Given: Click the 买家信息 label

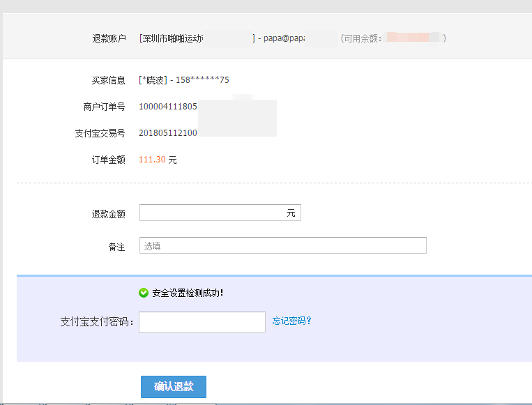Looking at the screenshot, I should 109,80.
